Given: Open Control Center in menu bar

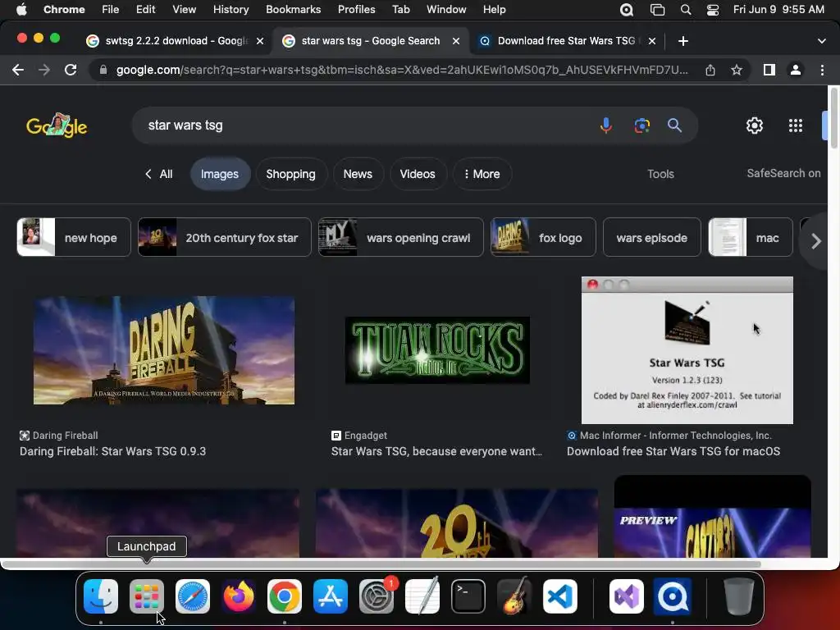Looking at the screenshot, I should click(713, 10).
